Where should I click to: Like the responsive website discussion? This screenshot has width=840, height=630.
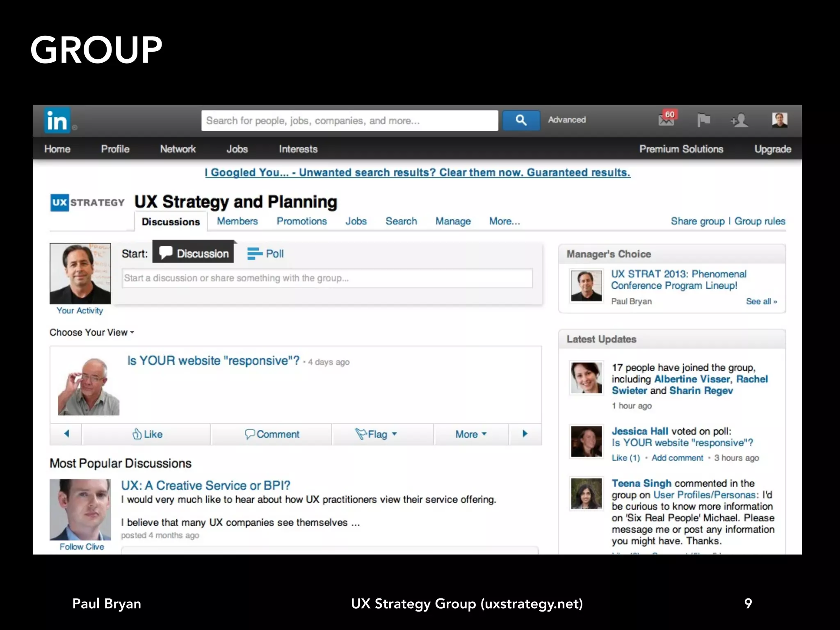click(x=147, y=434)
